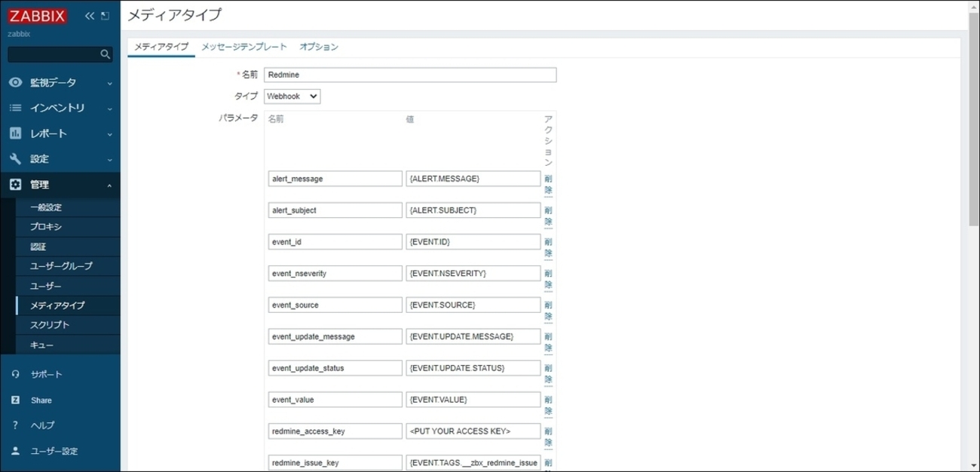Click the Share link
Image resolution: width=980 pixels, height=472 pixels.
pyautogui.click(x=41, y=400)
